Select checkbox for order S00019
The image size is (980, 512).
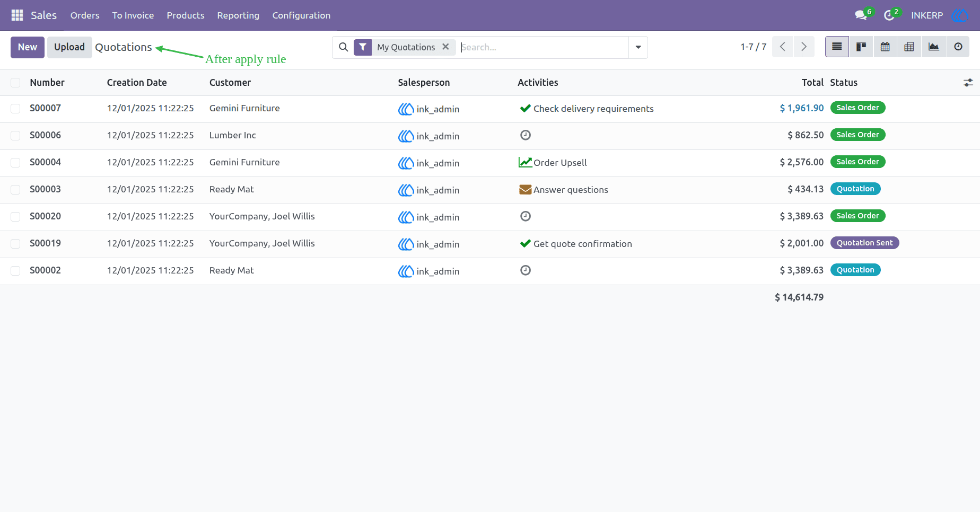coord(15,244)
